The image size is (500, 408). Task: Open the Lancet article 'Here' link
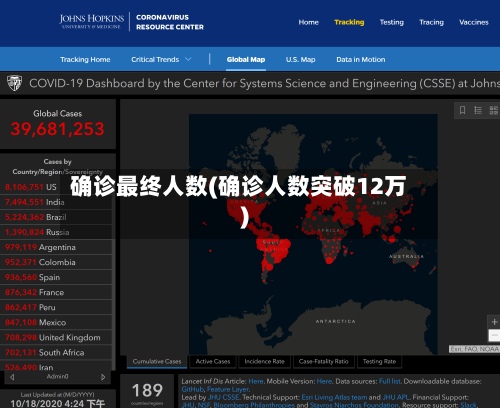256,381
